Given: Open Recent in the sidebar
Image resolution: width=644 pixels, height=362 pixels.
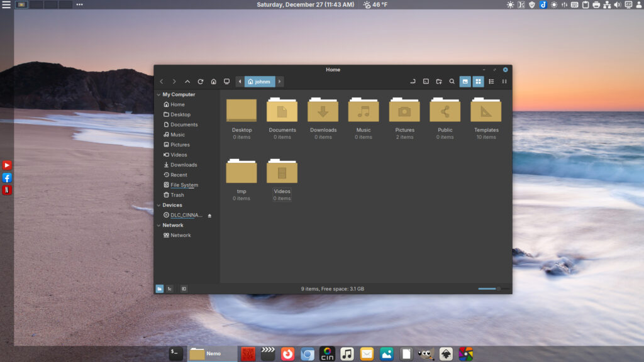Looking at the screenshot, I should coord(179,175).
